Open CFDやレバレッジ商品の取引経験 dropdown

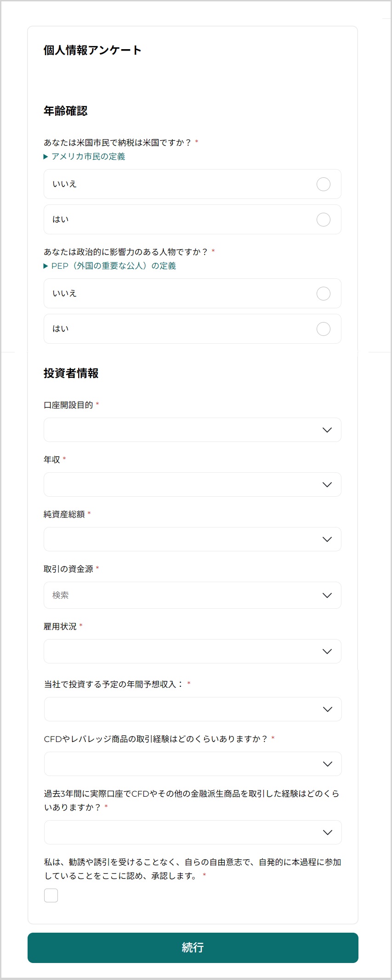(x=193, y=764)
